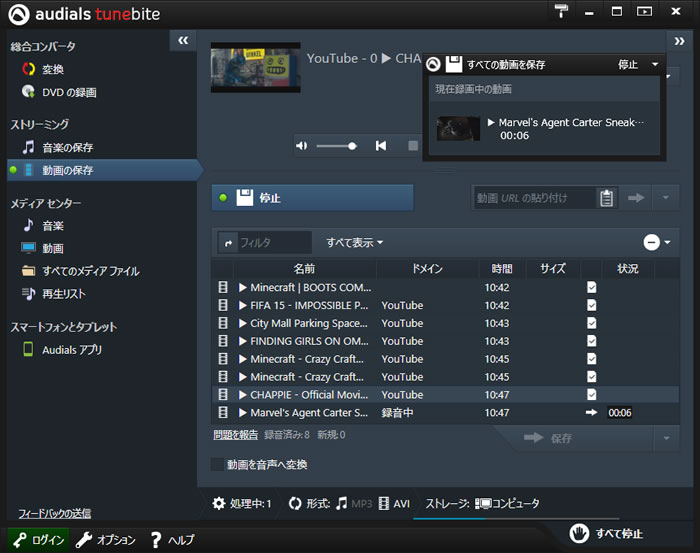Click ストレージ コンピュータ storage icon

click(483, 503)
